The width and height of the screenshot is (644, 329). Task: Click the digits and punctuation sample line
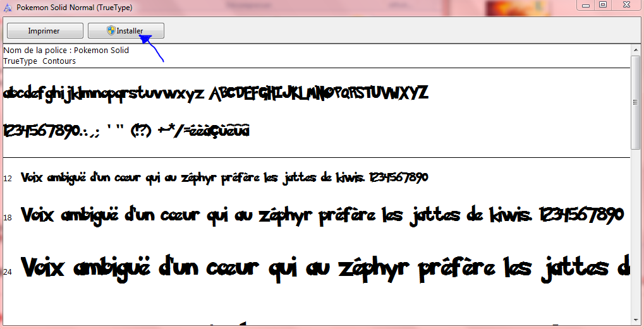coord(126,131)
